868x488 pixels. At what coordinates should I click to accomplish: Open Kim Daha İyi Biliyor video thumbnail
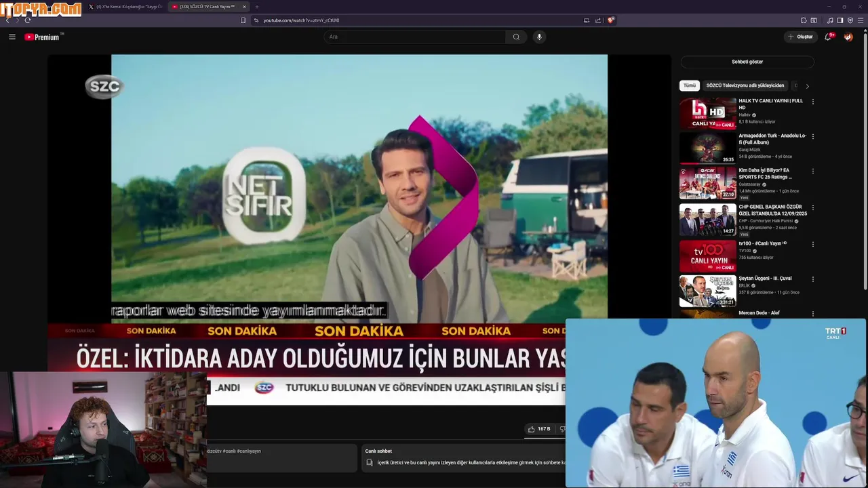pyautogui.click(x=707, y=183)
